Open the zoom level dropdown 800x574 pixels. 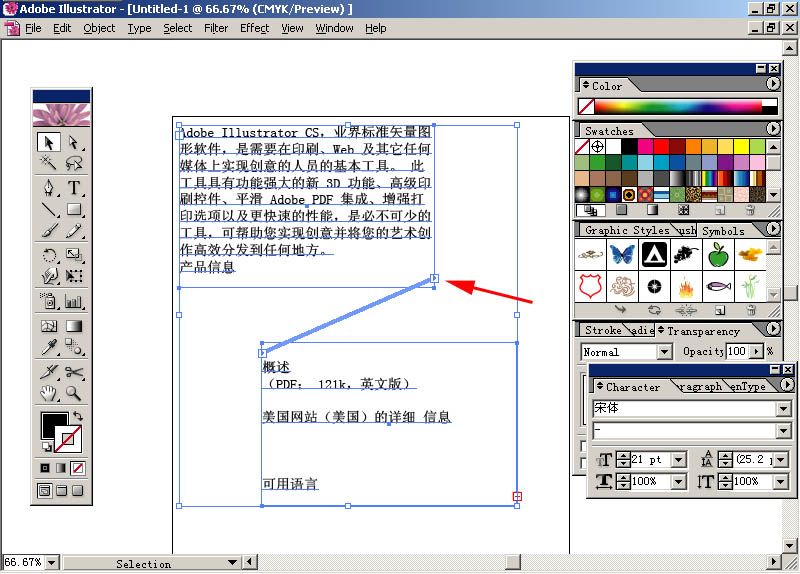[52, 563]
